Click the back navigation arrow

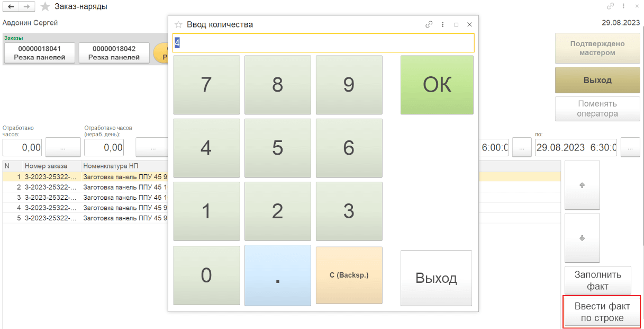click(x=10, y=6)
